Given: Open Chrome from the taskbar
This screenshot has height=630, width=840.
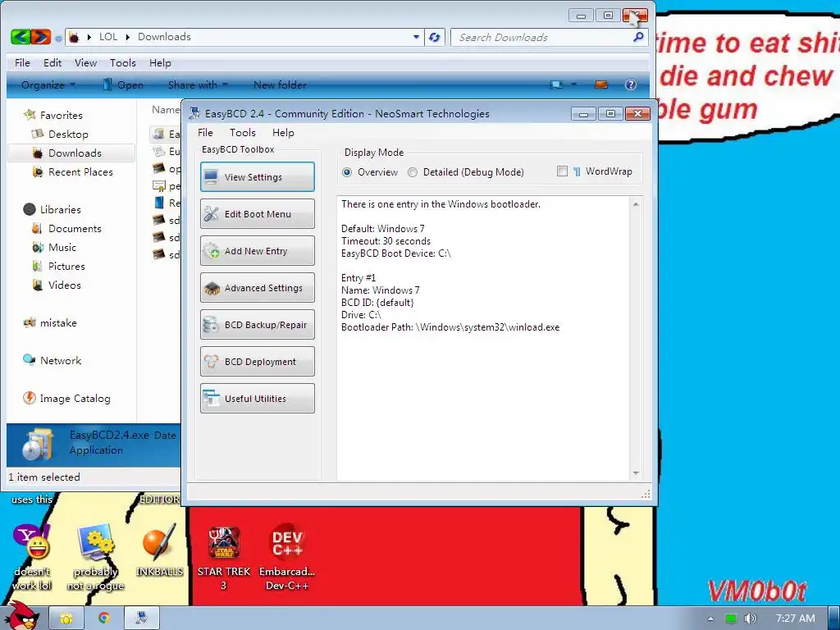Looking at the screenshot, I should [x=104, y=619].
